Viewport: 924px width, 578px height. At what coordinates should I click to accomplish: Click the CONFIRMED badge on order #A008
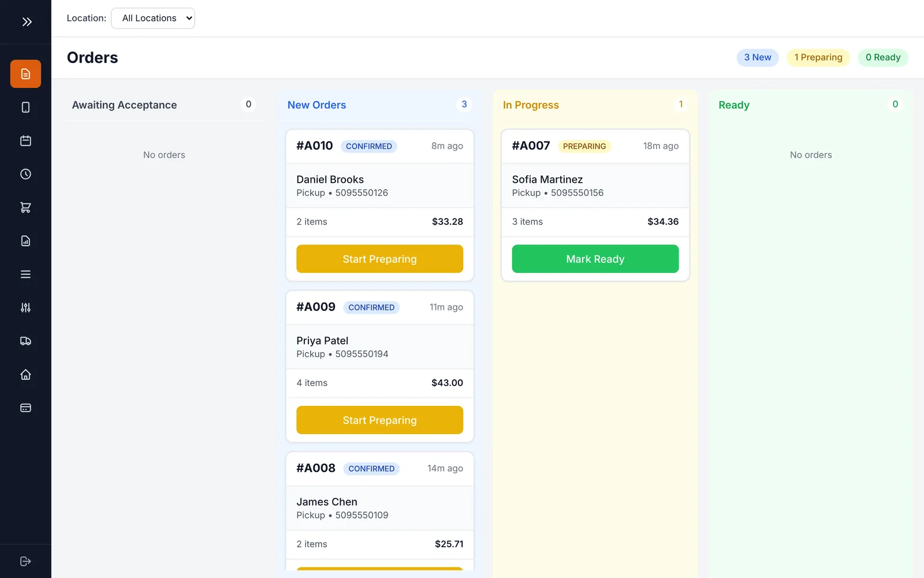click(x=371, y=469)
